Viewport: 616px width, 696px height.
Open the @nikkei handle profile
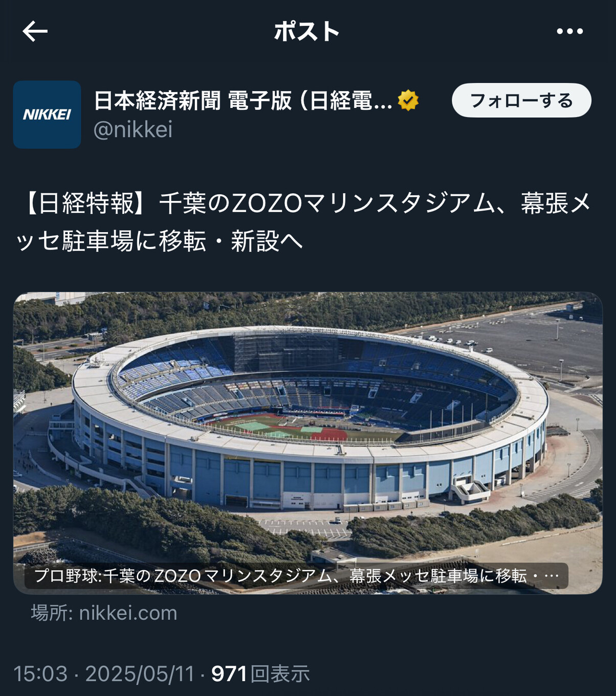pos(133,129)
